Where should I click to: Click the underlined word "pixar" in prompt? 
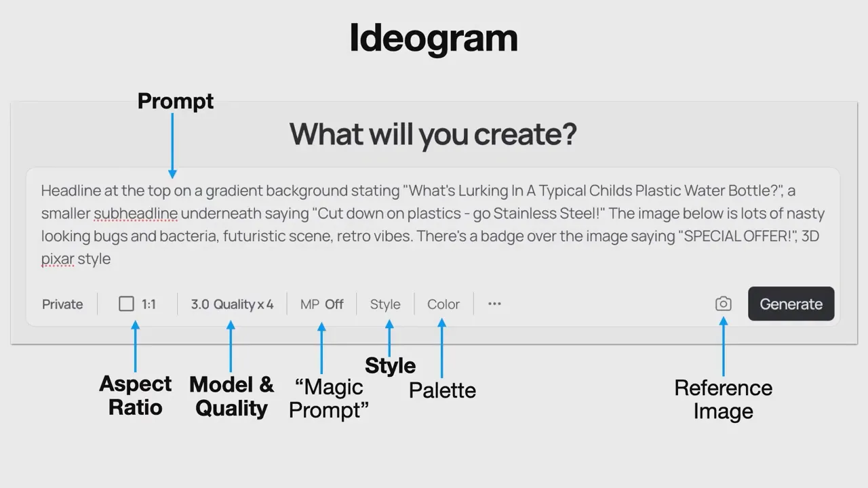click(x=58, y=259)
